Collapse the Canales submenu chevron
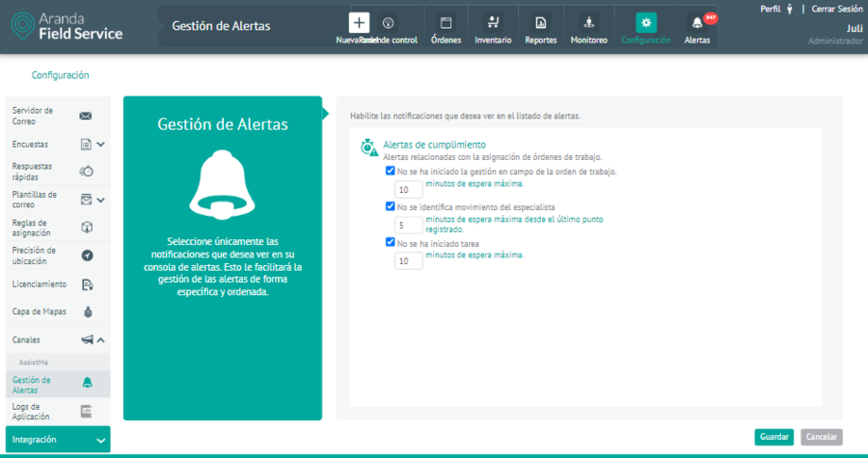868x458 pixels. point(100,340)
